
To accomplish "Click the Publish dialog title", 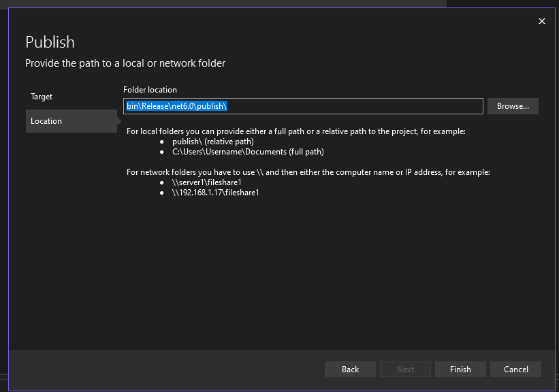I will pyautogui.click(x=50, y=42).
